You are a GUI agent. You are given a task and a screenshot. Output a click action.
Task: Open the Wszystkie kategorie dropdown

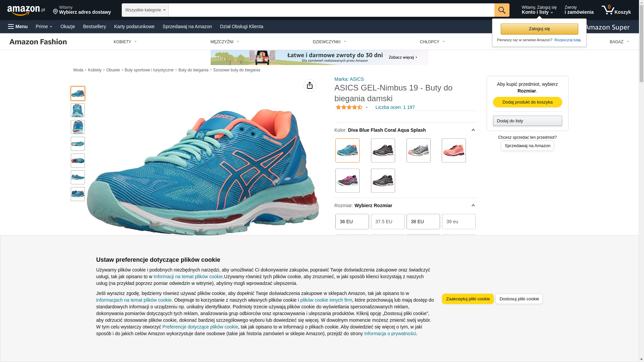coord(145,10)
